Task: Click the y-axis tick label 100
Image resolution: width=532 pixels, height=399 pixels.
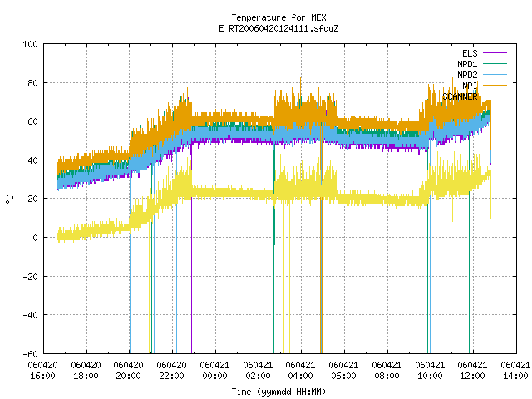Action: click(x=30, y=44)
